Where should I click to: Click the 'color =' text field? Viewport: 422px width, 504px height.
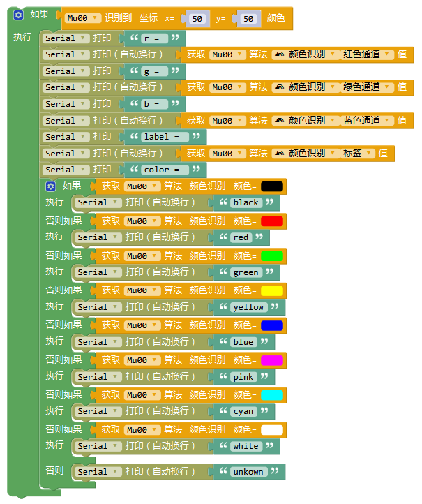[x=165, y=170]
